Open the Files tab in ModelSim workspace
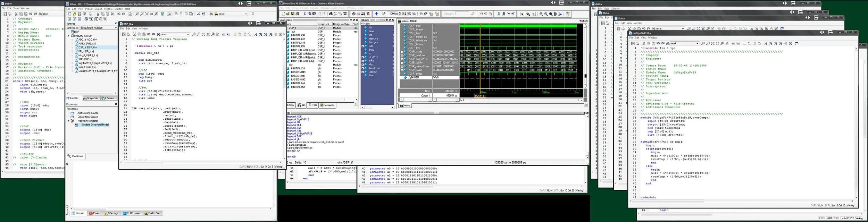This screenshot has width=868, height=222. click(x=313, y=105)
